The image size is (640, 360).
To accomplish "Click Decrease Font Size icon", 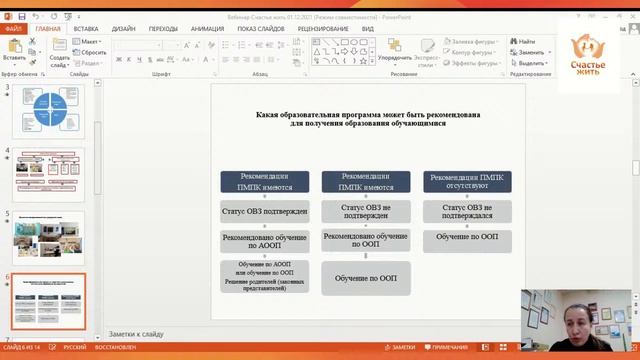I will (x=197, y=45).
